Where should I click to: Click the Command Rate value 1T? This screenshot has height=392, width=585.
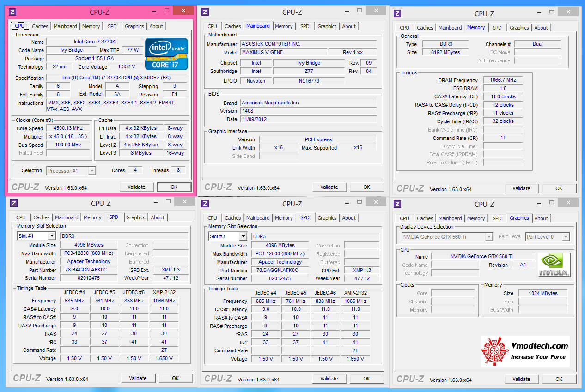tap(503, 139)
